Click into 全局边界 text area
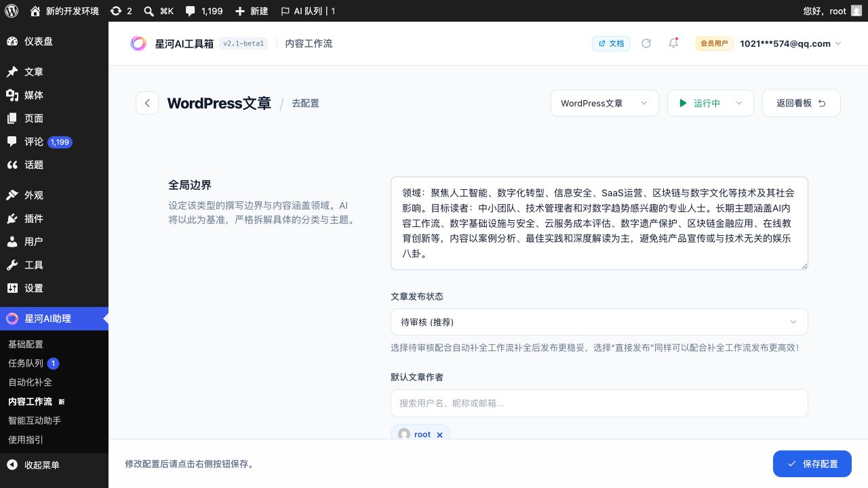868x488 pixels. pyautogui.click(x=599, y=224)
